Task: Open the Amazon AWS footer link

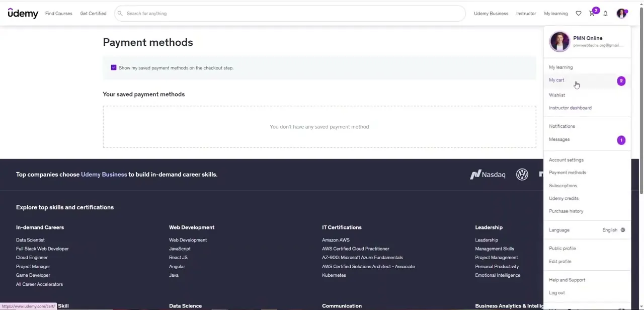Action: 336,240
